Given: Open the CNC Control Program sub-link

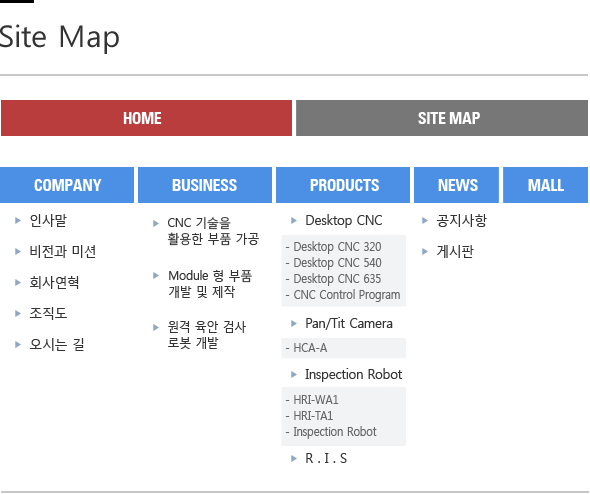Looking at the screenshot, I should (x=347, y=295).
